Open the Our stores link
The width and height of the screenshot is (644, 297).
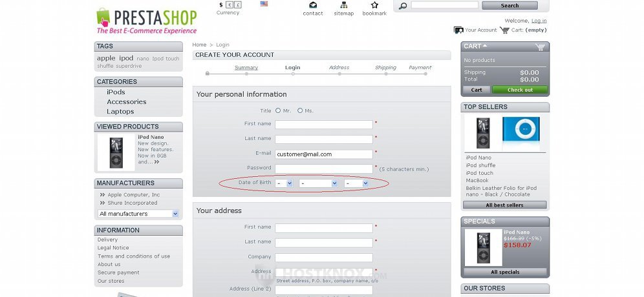click(x=111, y=281)
